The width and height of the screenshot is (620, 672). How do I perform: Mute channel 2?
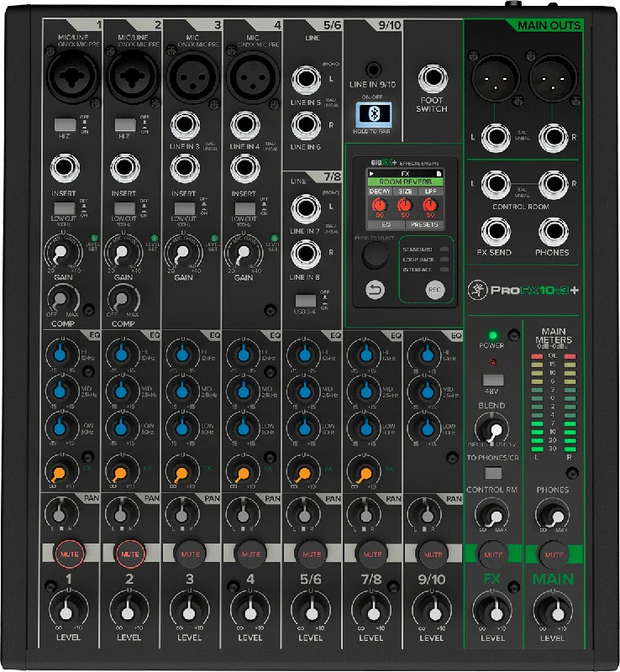tap(130, 554)
